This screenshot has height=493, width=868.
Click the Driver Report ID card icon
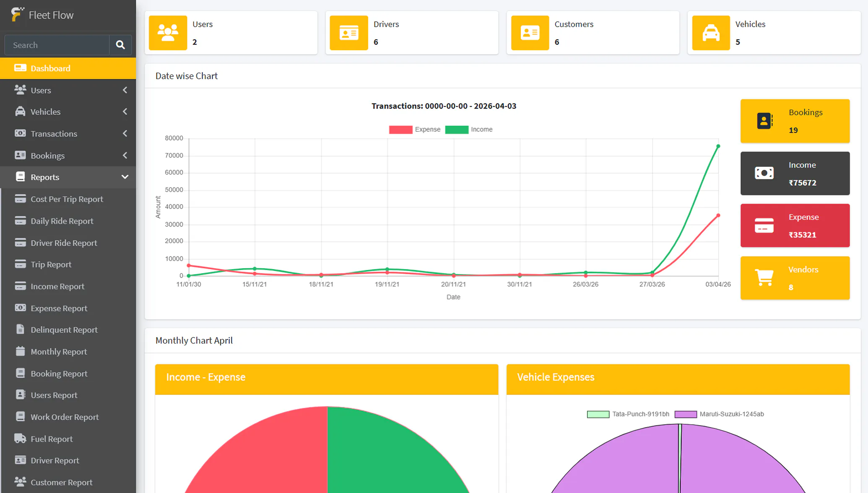20,460
